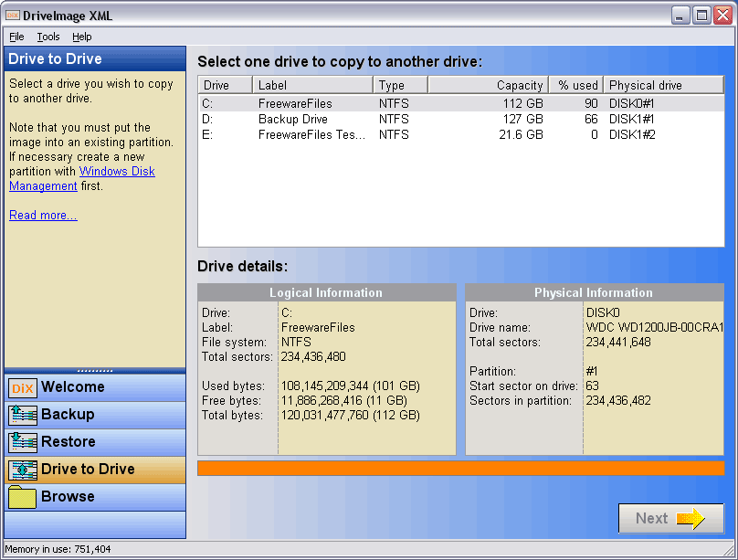Open the Windows Disk Management link
Image resolution: width=738 pixels, height=560 pixels.
pos(82,179)
